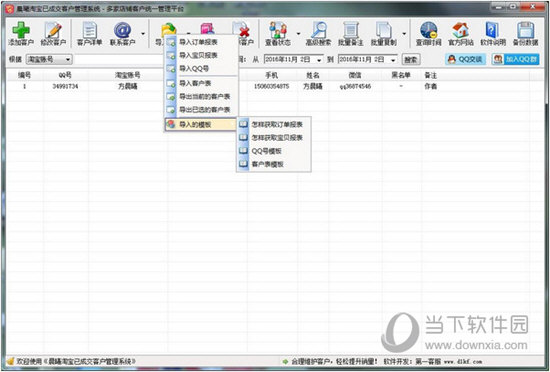The height and width of the screenshot is (372, 550).
Task: Open 官方网站 house icon
Action: 461,30
